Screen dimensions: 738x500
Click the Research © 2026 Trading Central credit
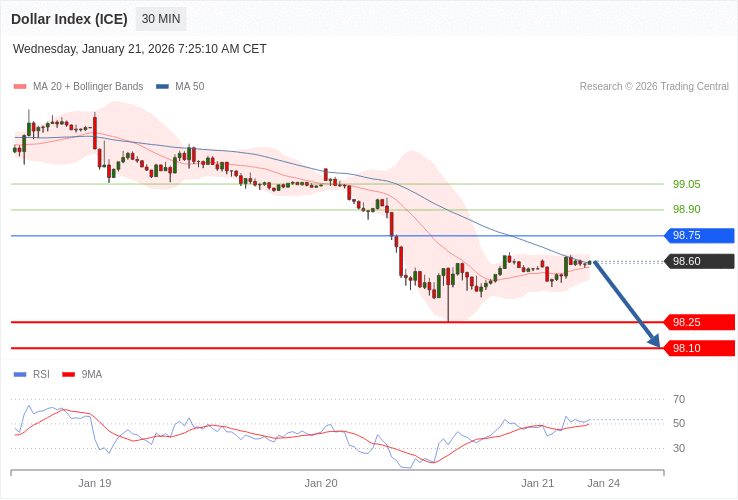[x=654, y=87]
